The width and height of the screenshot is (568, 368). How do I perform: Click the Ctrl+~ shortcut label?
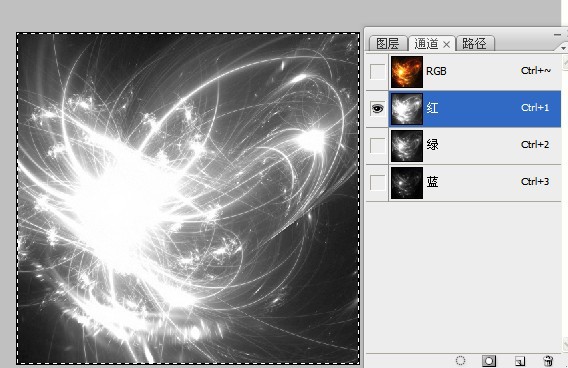pos(536,71)
